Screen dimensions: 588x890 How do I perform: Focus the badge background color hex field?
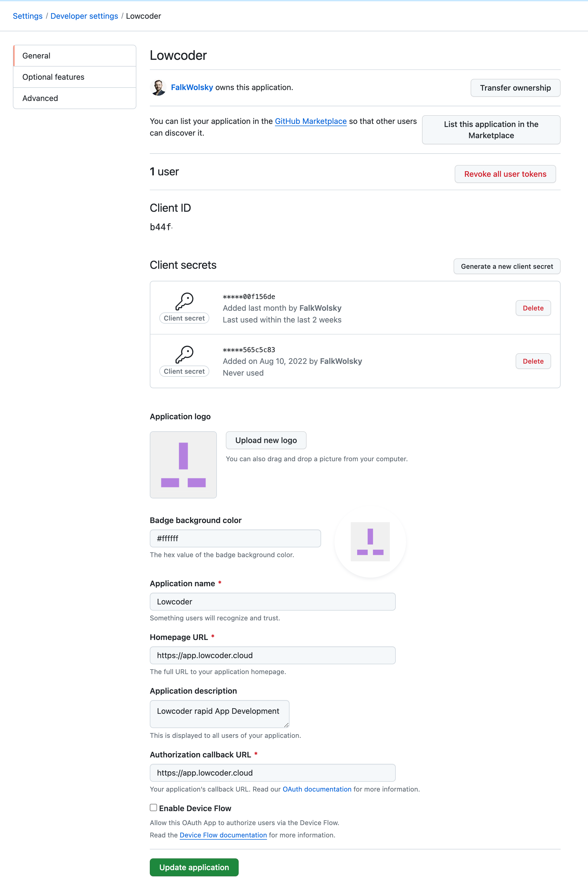click(235, 538)
